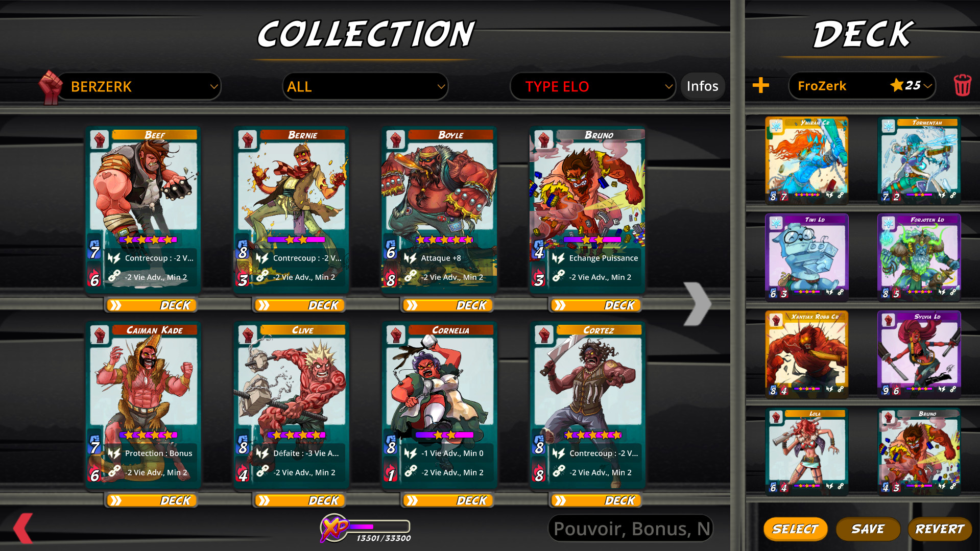Open the BERZERK clan dropdown
The image size is (980, 551).
point(139,87)
